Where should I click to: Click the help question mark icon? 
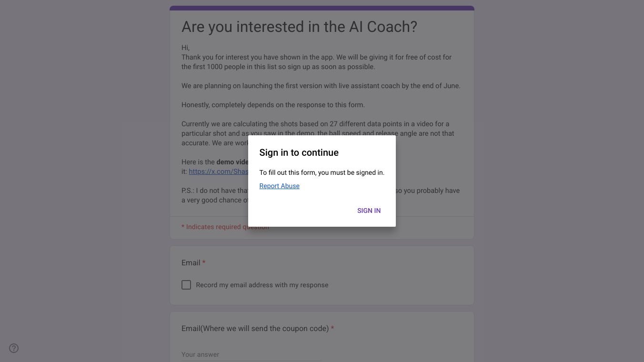click(14, 348)
